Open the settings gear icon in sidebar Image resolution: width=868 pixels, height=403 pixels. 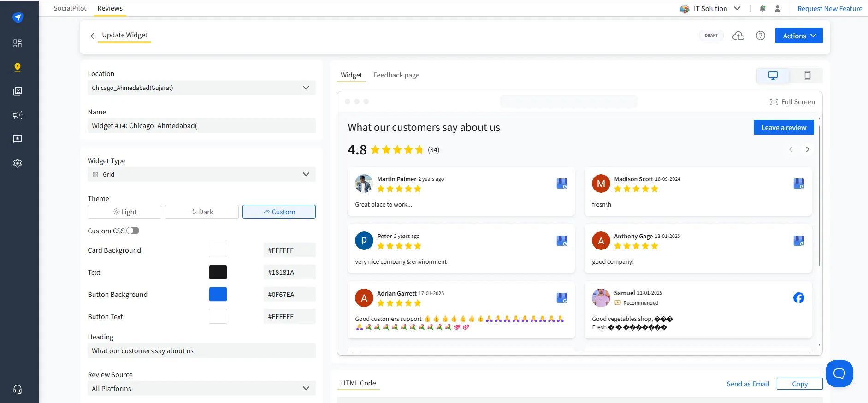tap(18, 163)
